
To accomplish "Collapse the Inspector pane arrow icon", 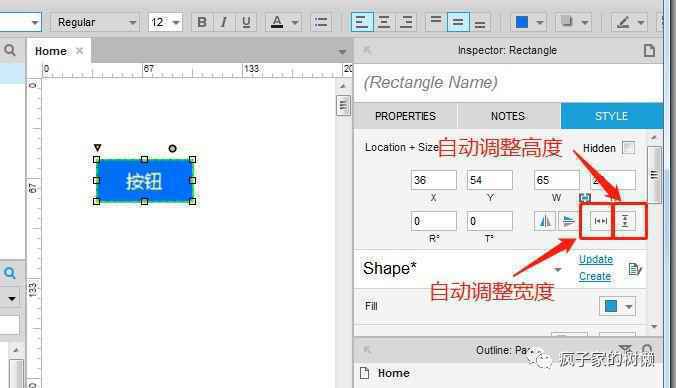I will point(367,50).
